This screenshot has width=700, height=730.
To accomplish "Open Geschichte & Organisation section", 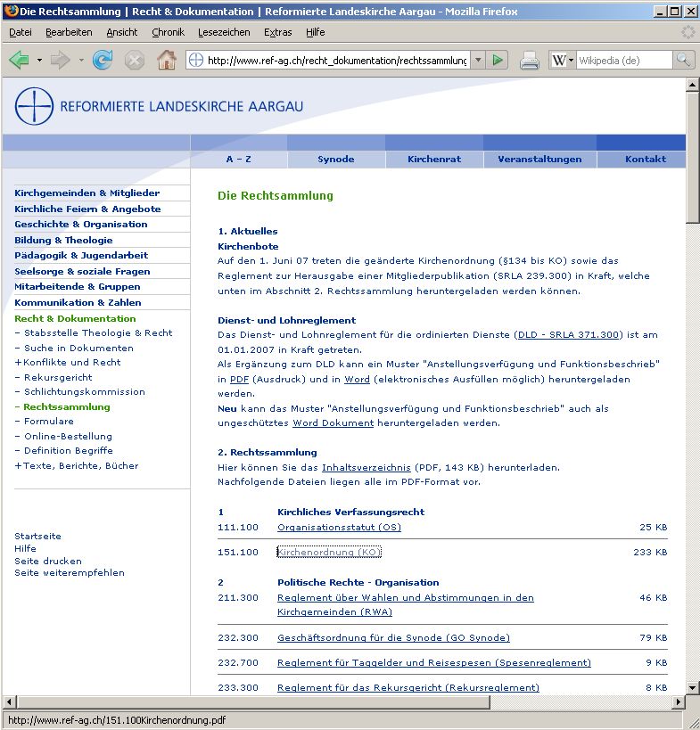I will tap(81, 224).
